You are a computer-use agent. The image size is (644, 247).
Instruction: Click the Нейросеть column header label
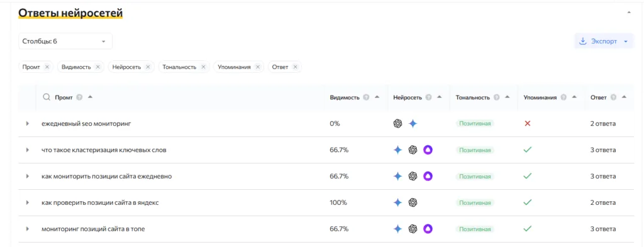408,97
